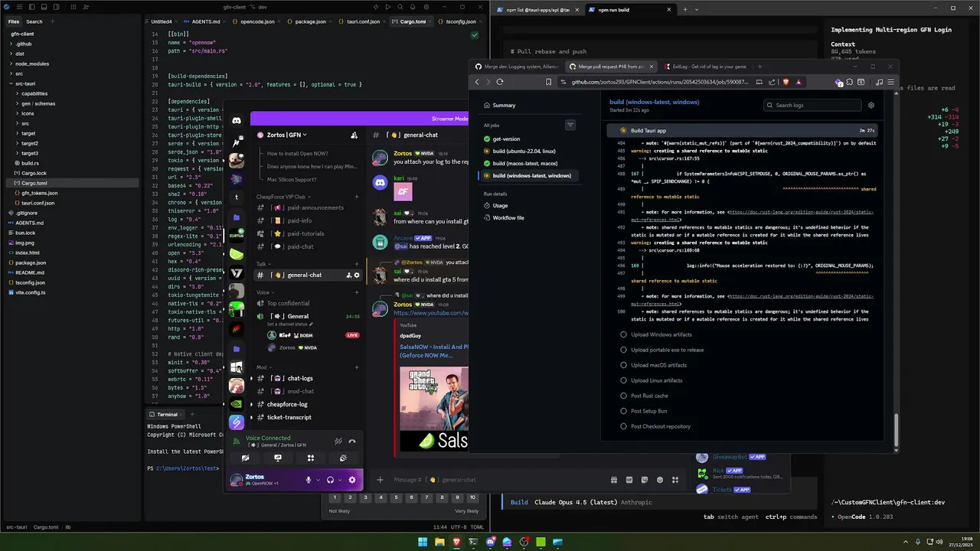Turn on camera in Discord voice panel
Screen dimensions: 980x551
[x=245, y=458]
